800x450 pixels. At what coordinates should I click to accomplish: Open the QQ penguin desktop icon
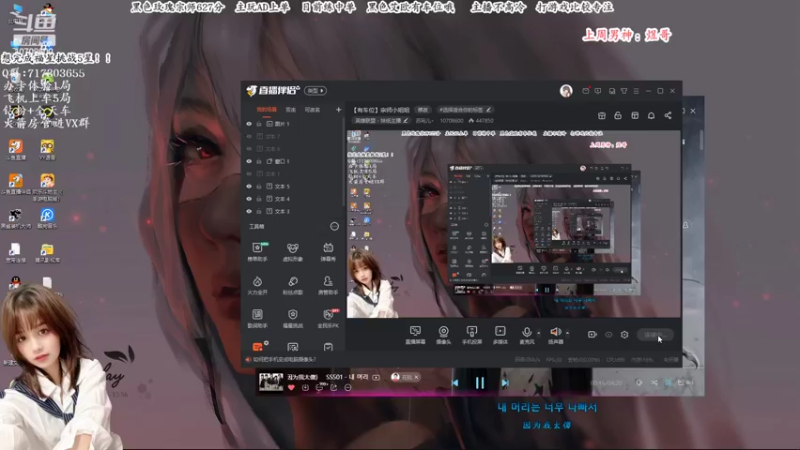14,283
